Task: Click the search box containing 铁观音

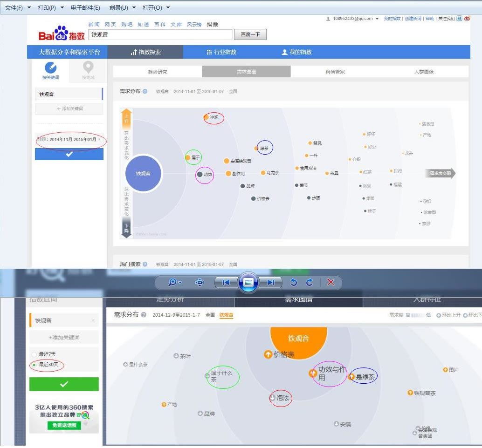Action: (160, 34)
